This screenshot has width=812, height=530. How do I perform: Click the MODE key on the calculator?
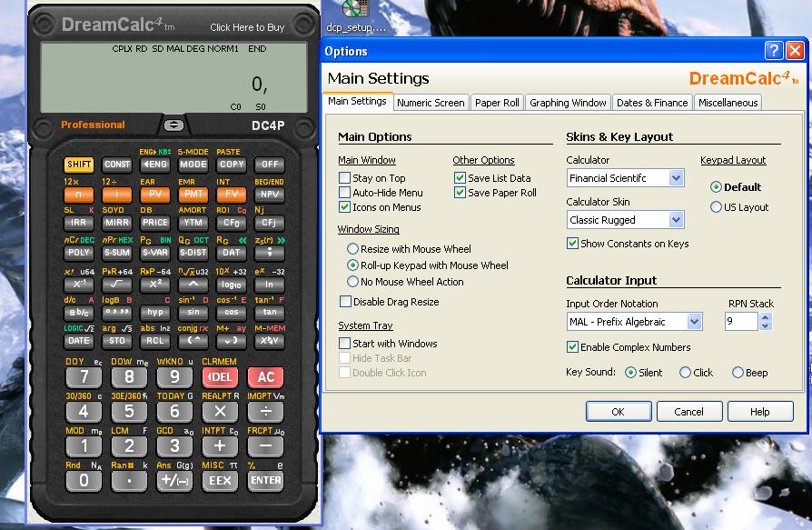[193, 165]
